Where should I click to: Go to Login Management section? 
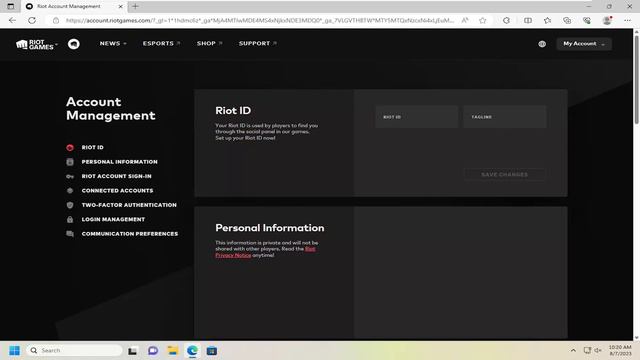click(x=113, y=219)
